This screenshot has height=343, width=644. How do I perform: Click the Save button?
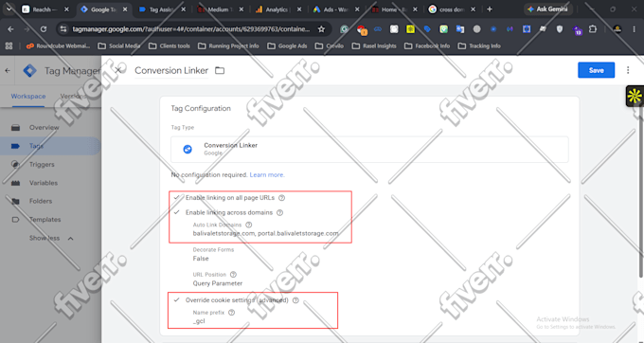point(596,70)
